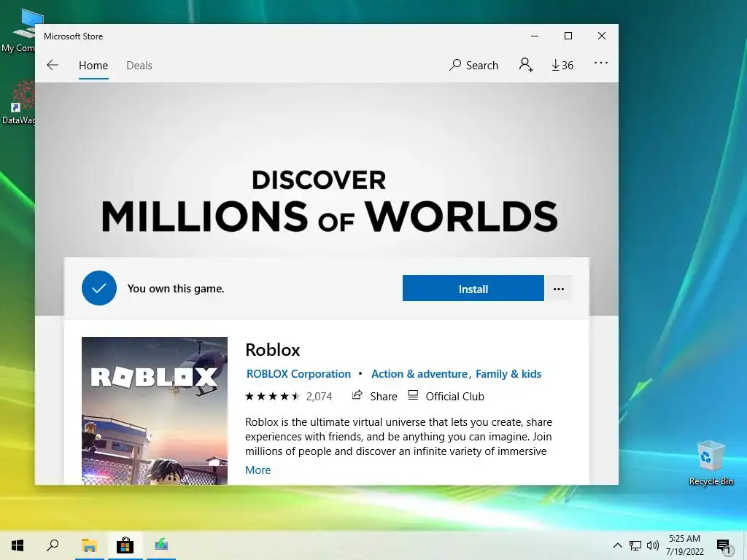Switch to the Deals tab
The width and height of the screenshot is (747, 560).
pos(139,65)
